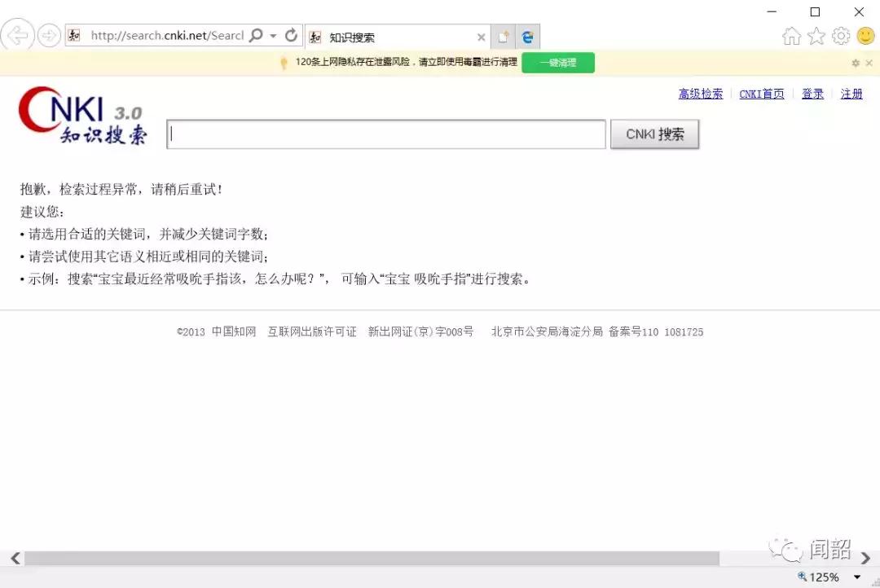Image resolution: width=880 pixels, height=588 pixels.
Task: Click the 注册 registration link
Action: point(851,94)
